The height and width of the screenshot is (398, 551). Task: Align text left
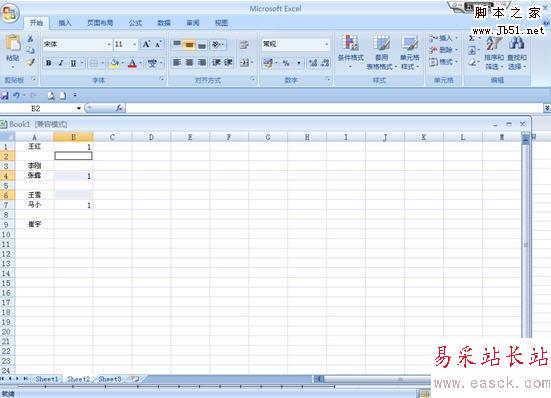click(177, 63)
